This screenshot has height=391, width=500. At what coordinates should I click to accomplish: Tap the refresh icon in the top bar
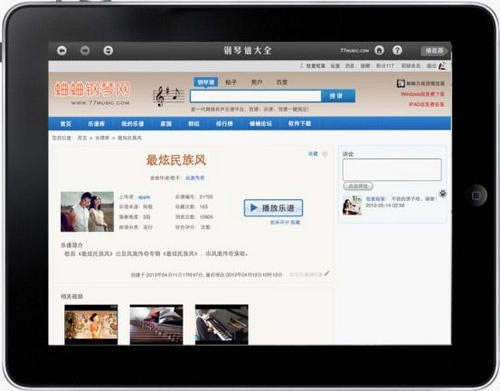click(x=108, y=51)
